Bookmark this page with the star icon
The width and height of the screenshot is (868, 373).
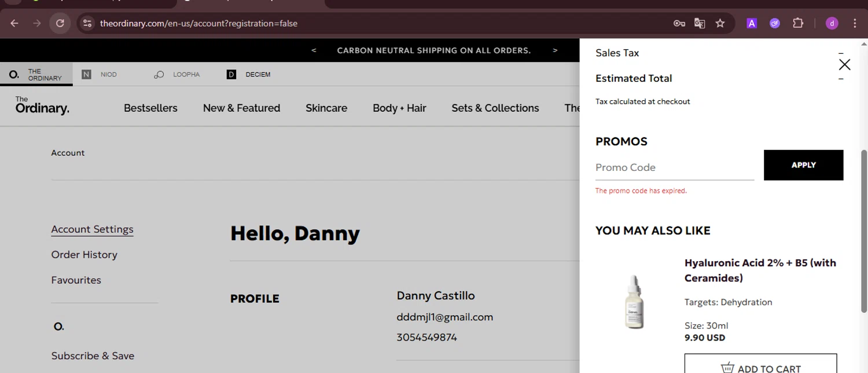coord(720,23)
